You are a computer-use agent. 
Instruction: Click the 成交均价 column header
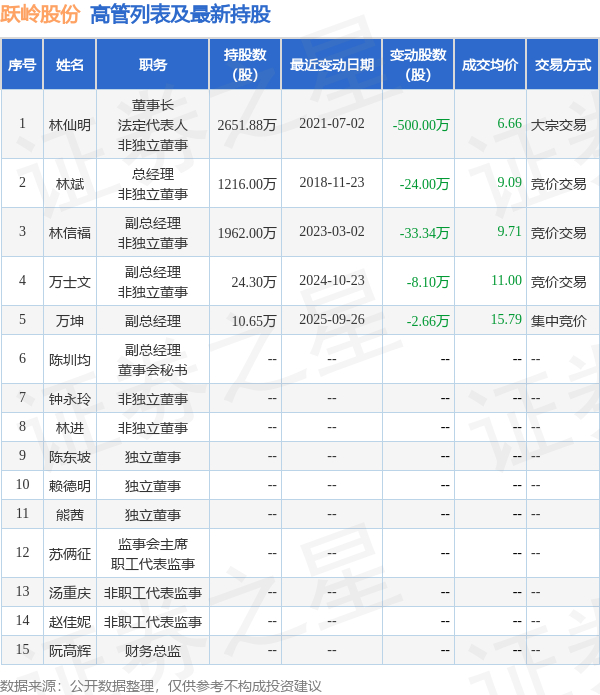(x=490, y=65)
